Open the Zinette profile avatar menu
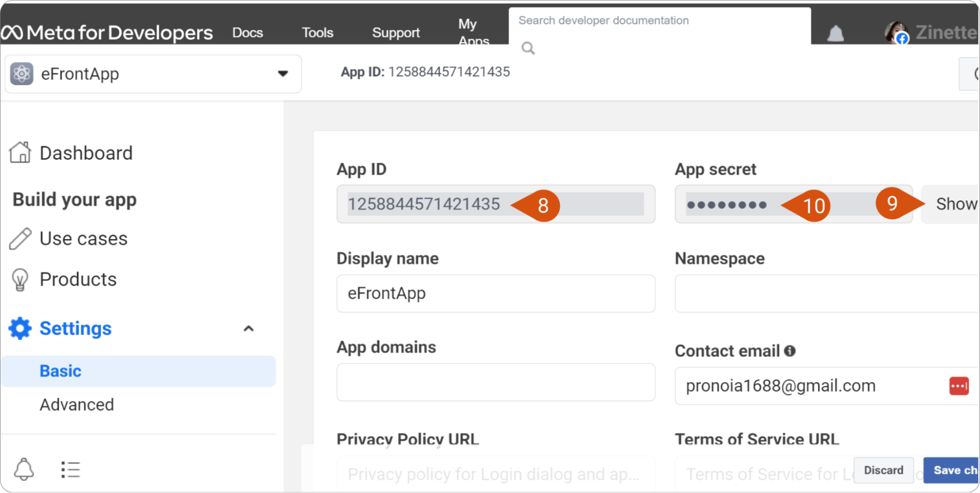 coord(896,32)
